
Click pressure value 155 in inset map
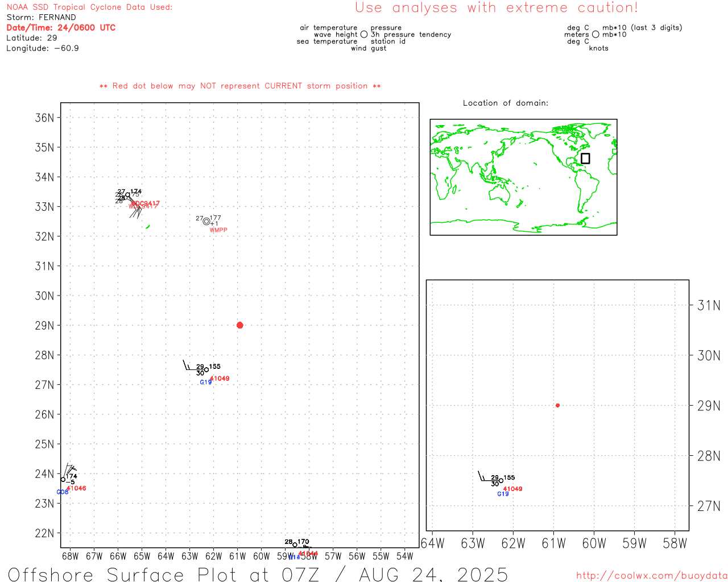point(510,477)
